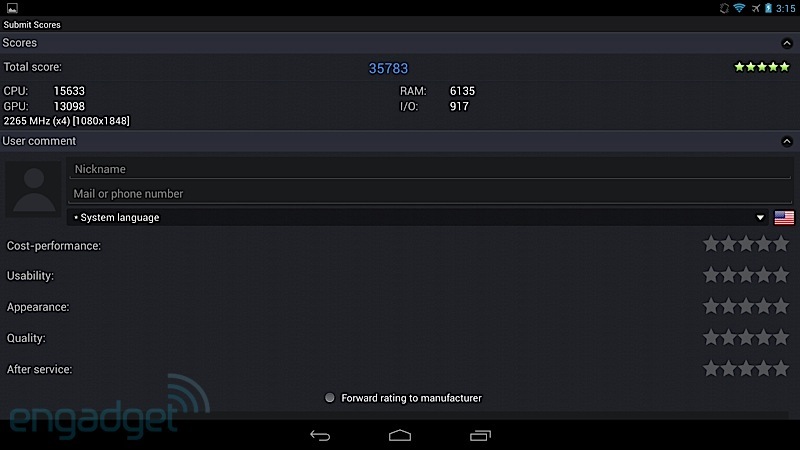Open the System language dropdown
Viewport: 800px width, 450px height.
pos(417,217)
